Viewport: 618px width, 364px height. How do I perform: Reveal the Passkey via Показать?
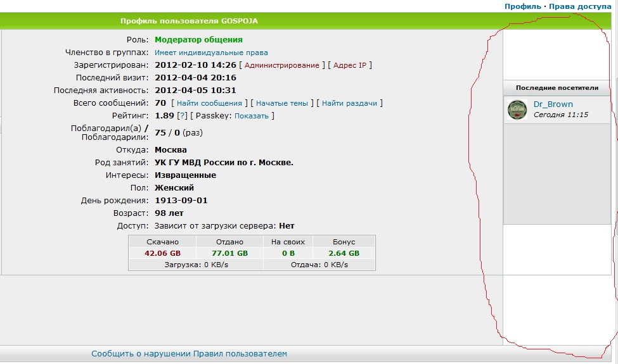(252, 116)
